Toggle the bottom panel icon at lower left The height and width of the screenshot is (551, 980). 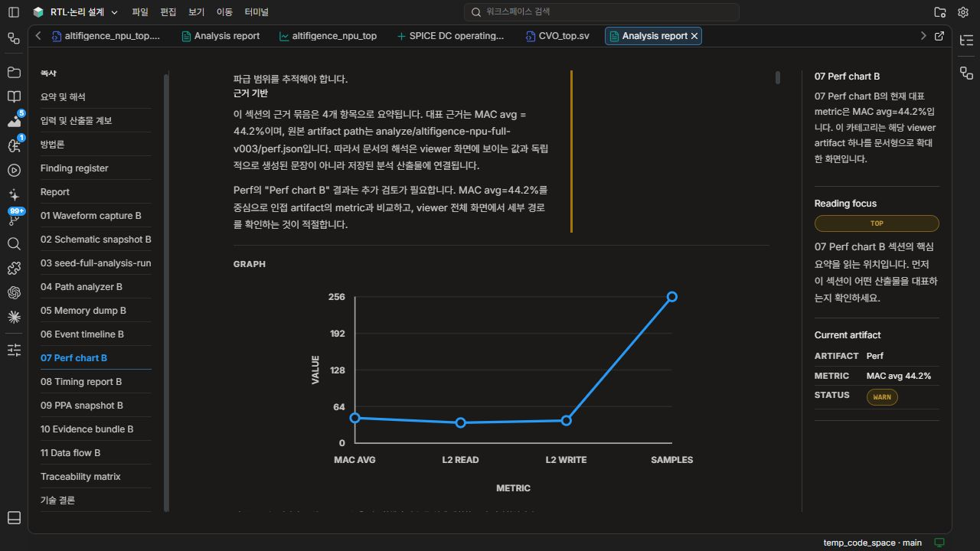pos(14,517)
